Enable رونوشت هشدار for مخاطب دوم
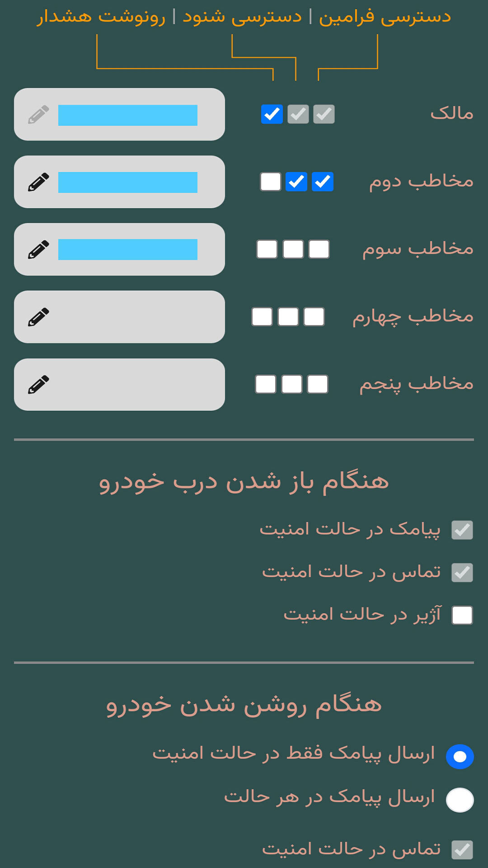 point(271,182)
